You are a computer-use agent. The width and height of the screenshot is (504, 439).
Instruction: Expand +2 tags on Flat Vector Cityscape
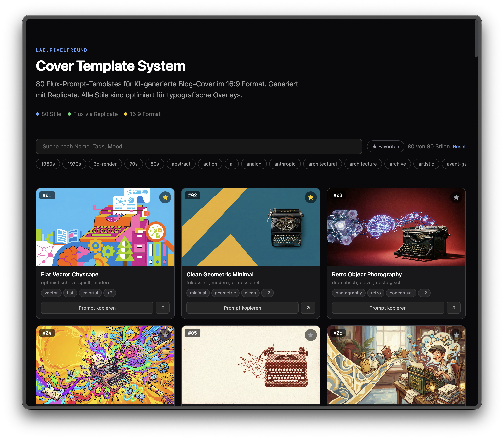(109, 293)
